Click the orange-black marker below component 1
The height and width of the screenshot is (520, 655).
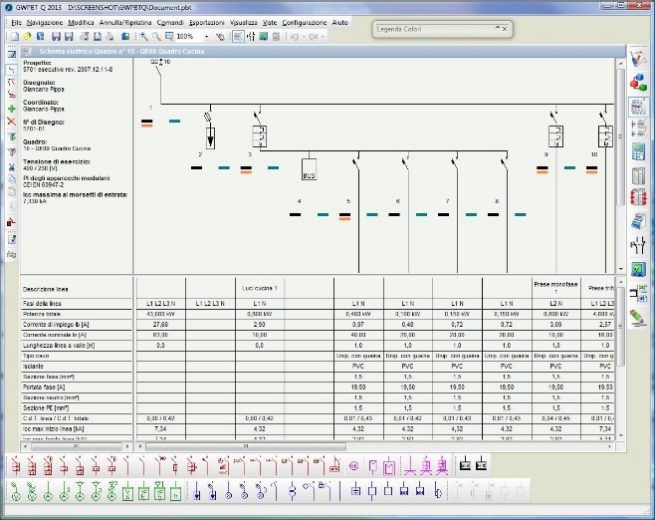[x=147, y=121]
